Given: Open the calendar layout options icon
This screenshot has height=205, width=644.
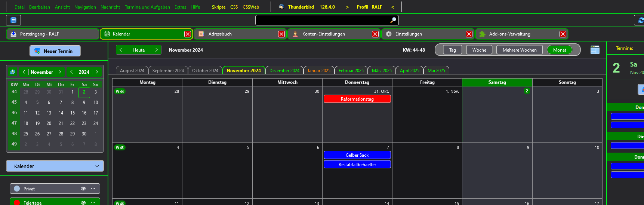Looking at the screenshot, I should tap(595, 50).
